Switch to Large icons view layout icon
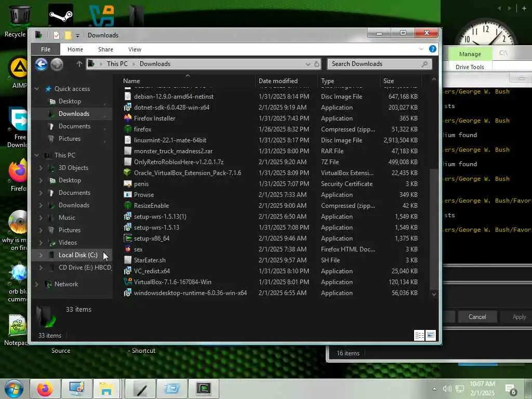The width and height of the screenshot is (532, 399). click(431, 335)
